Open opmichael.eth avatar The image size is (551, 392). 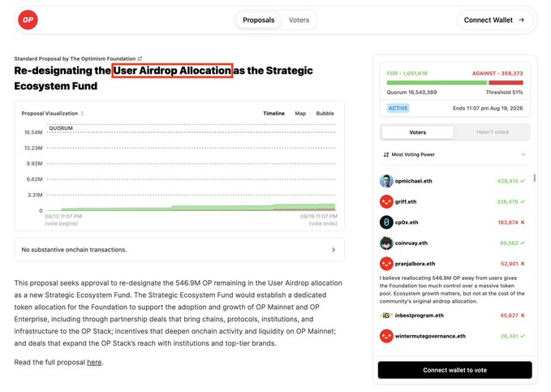(x=386, y=181)
